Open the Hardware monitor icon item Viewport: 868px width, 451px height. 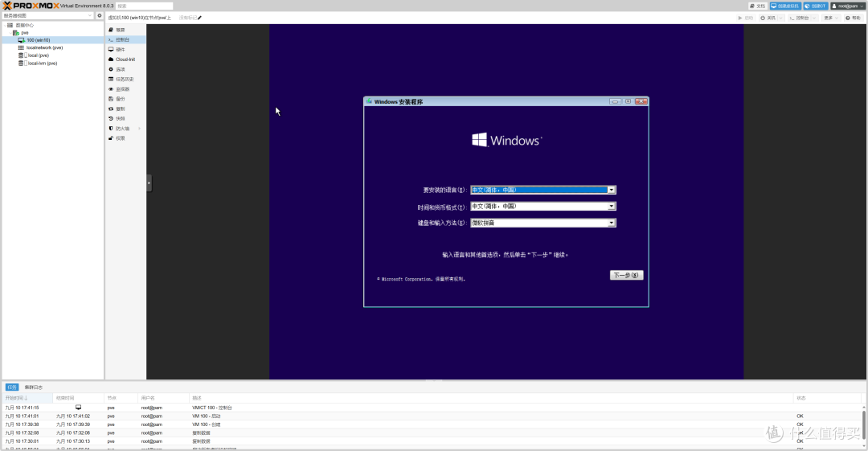[x=111, y=49]
